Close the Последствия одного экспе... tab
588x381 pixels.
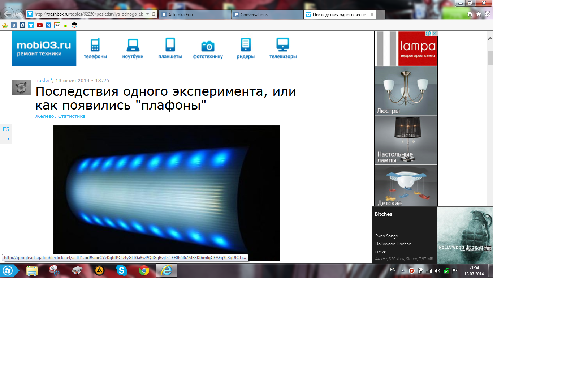[372, 14]
